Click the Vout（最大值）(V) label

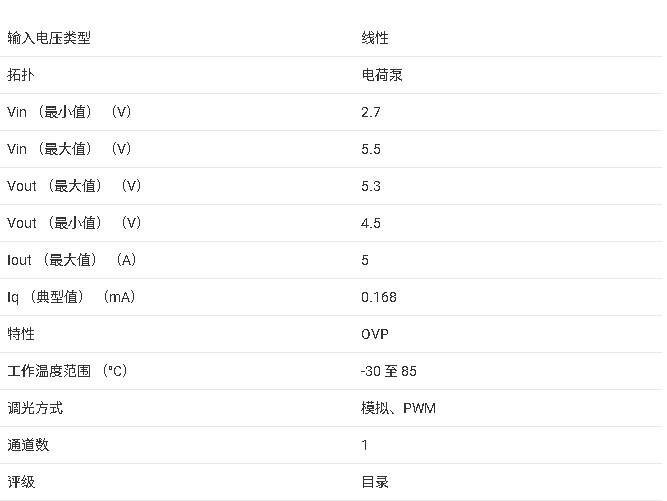[x=74, y=186]
